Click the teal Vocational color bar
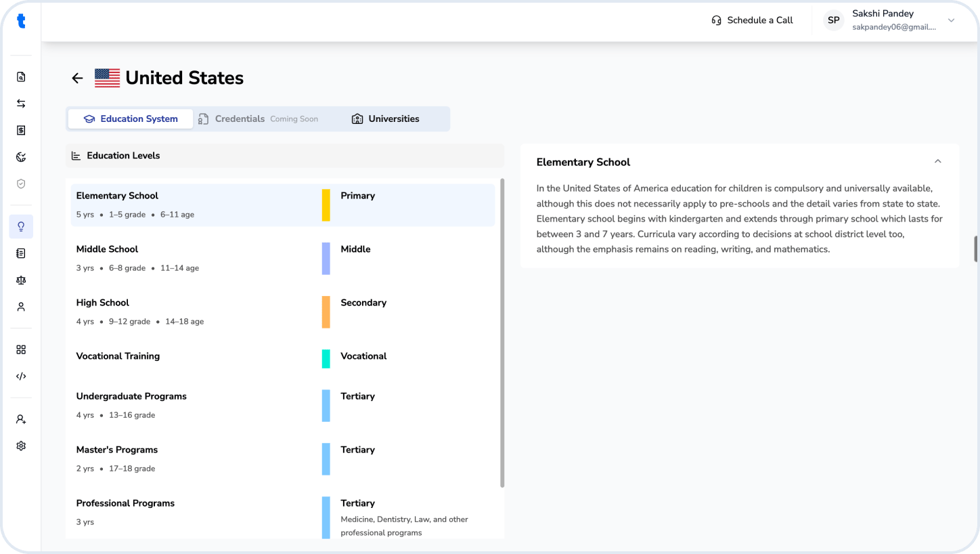This screenshot has width=980, height=554. tap(326, 359)
